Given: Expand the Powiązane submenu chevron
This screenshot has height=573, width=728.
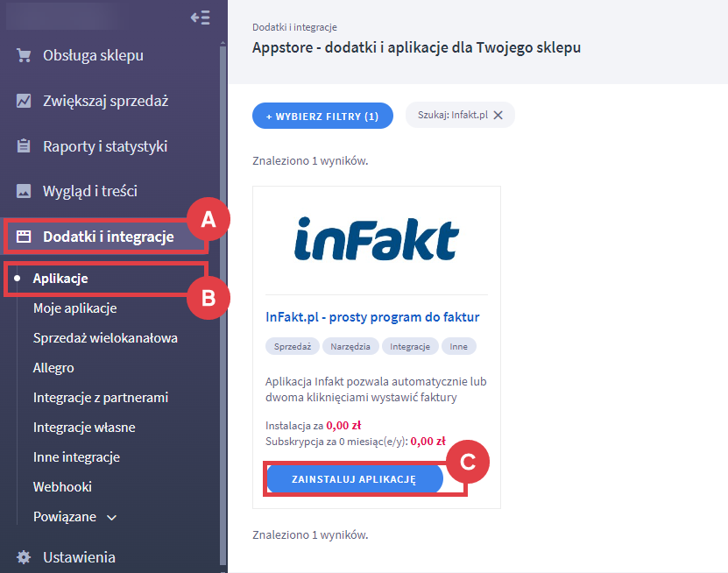Looking at the screenshot, I should pyautogui.click(x=111, y=517).
